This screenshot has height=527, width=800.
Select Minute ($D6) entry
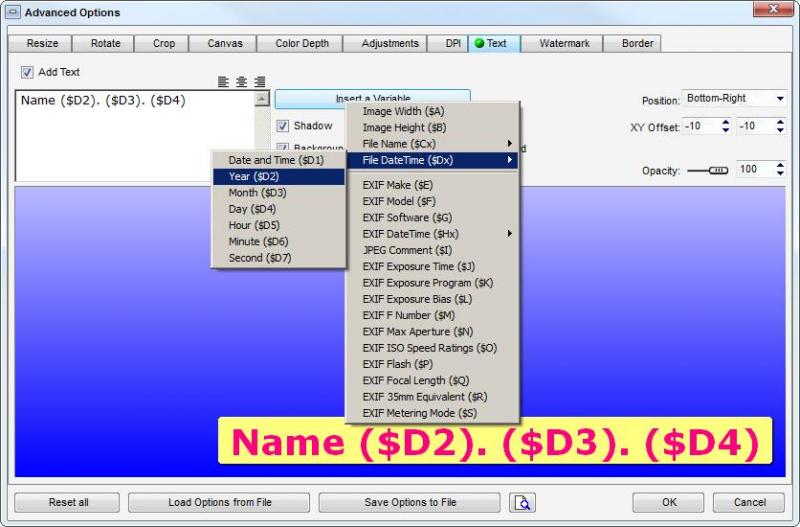[x=279, y=242]
